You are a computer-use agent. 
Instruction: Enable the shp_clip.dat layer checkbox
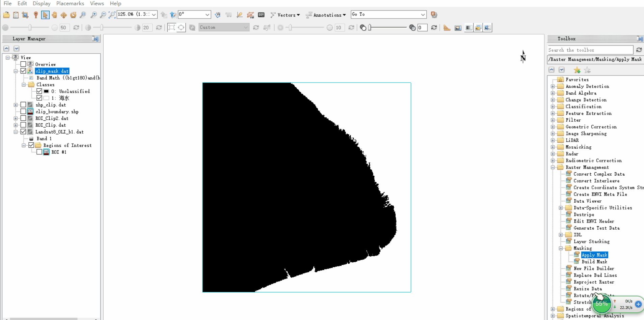click(23, 105)
